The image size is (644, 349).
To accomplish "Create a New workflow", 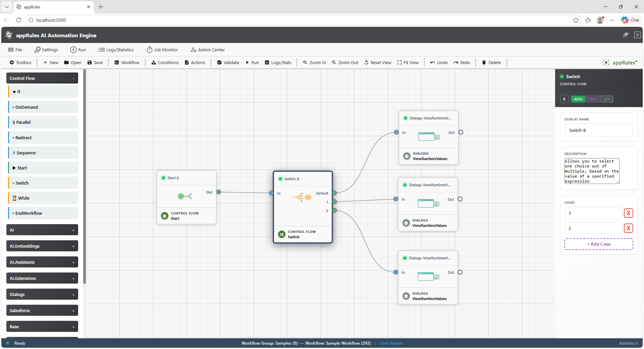I will [51, 62].
